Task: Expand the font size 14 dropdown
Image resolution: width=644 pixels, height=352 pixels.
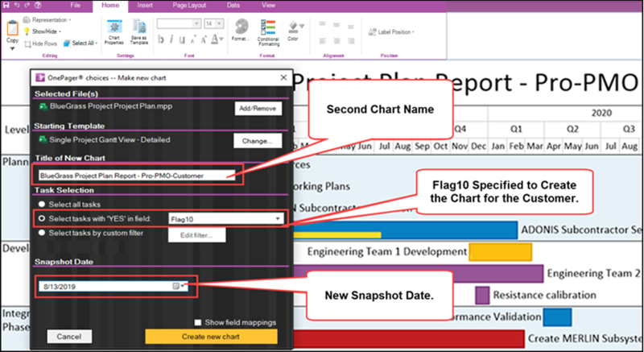Action: click(219, 23)
